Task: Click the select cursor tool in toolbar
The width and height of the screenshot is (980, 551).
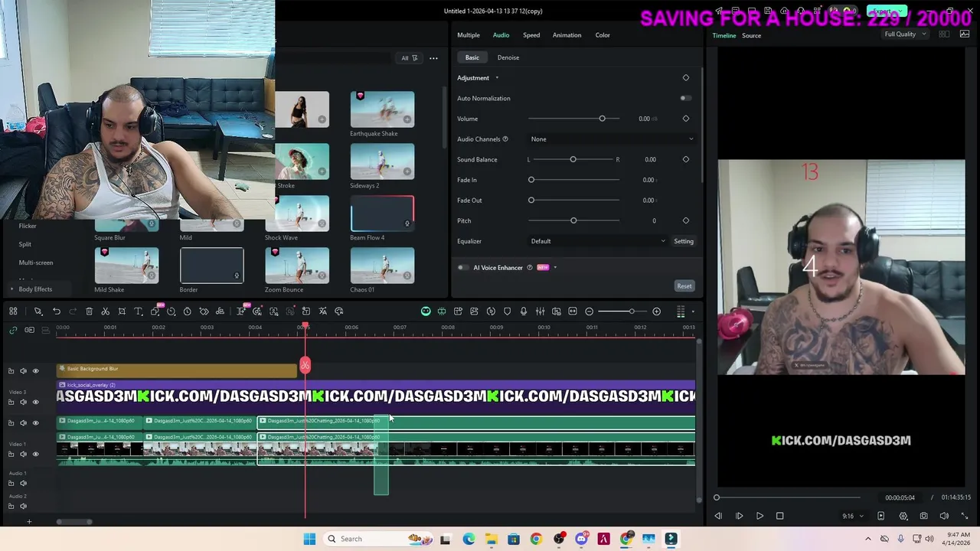Action: pyautogui.click(x=38, y=311)
